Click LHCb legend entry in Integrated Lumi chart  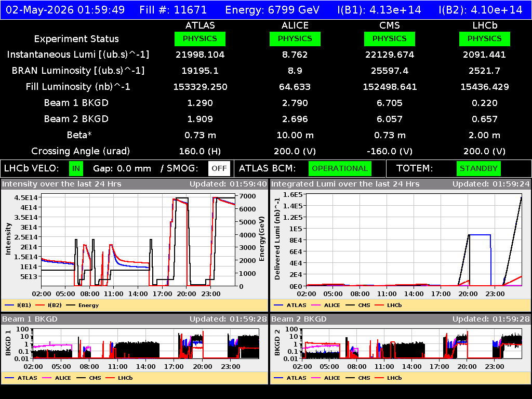tap(388, 305)
